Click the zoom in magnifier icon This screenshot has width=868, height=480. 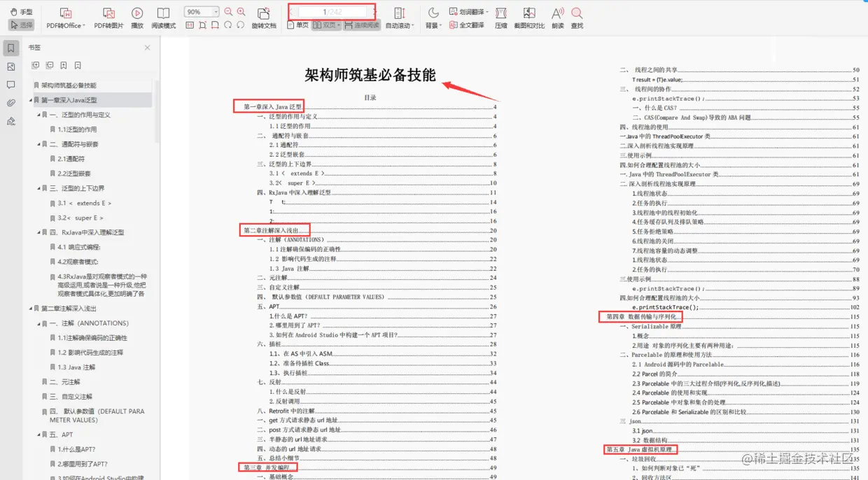241,12
